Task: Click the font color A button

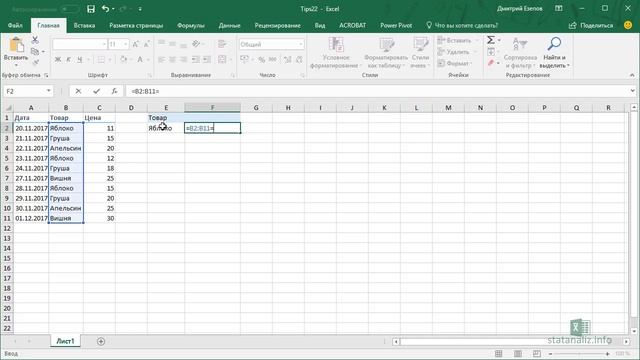Action: pos(140,60)
